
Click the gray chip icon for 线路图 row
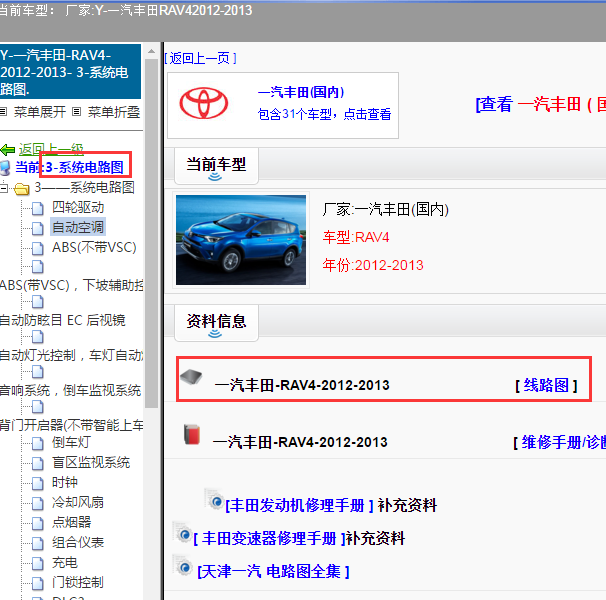[191, 377]
